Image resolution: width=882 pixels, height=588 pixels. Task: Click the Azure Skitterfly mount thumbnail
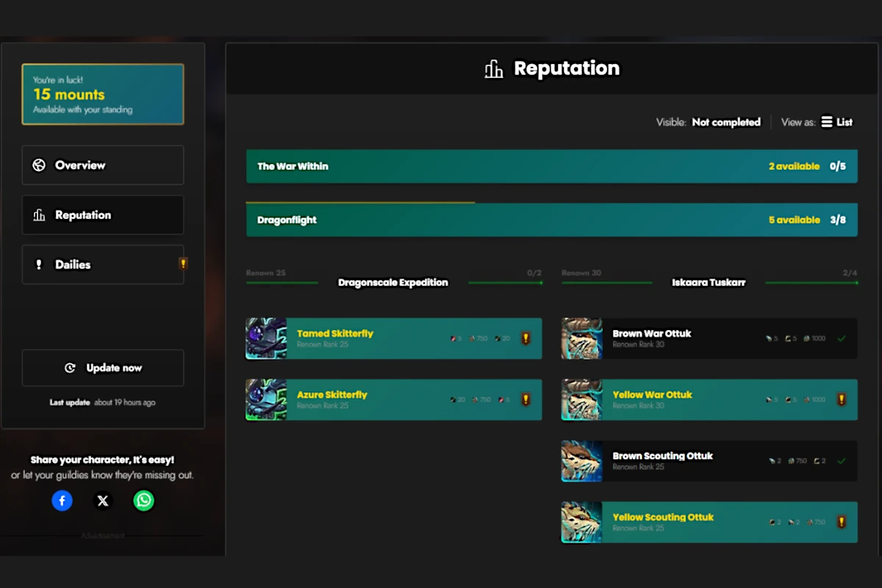(x=266, y=399)
